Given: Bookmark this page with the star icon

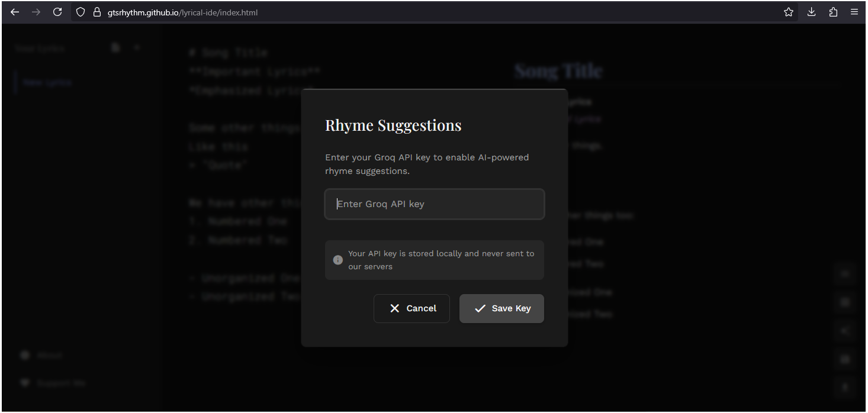Looking at the screenshot, I should click(x=789, y=12).
